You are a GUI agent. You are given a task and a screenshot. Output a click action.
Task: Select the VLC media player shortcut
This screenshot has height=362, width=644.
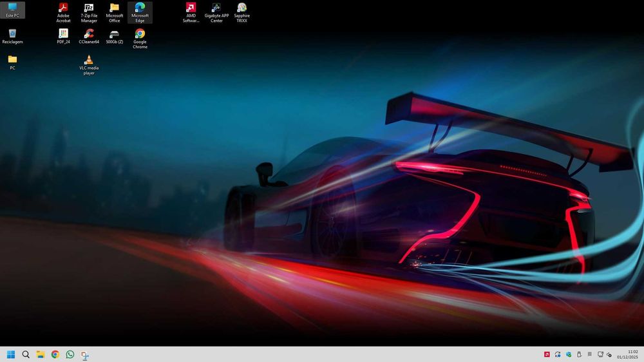[89, 65]
